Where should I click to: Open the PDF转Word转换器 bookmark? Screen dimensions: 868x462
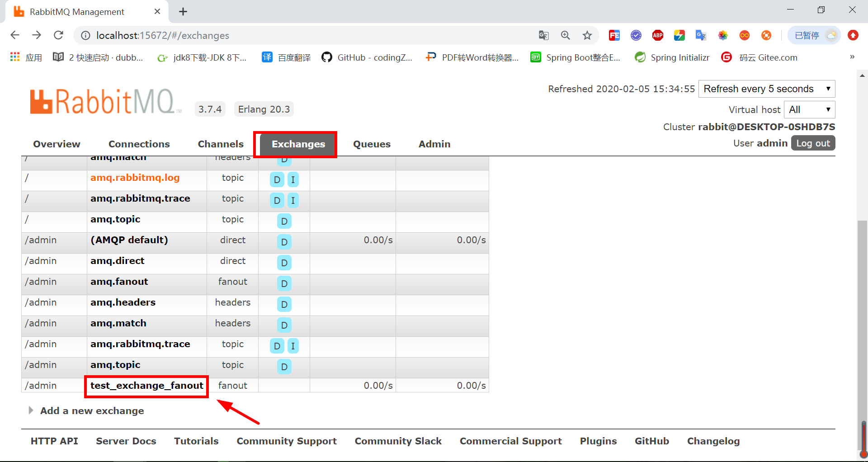click(472, 57)
